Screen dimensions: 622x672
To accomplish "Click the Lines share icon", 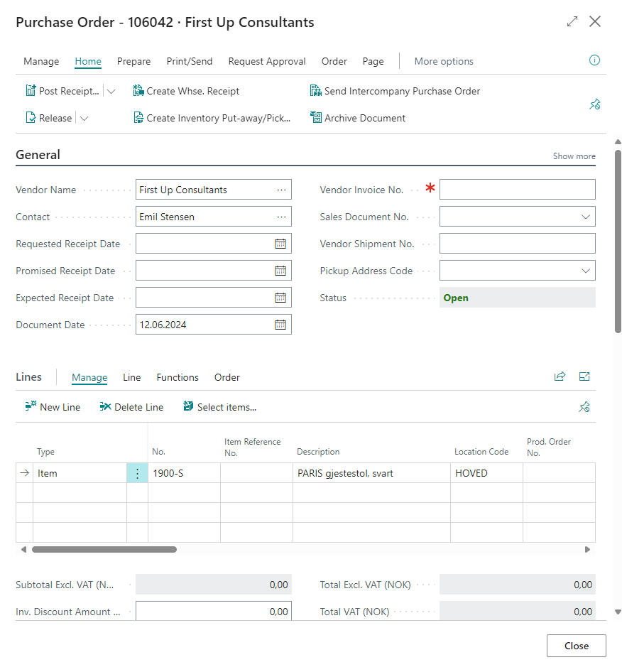I will pyautogui.click(x=560, y=377).
